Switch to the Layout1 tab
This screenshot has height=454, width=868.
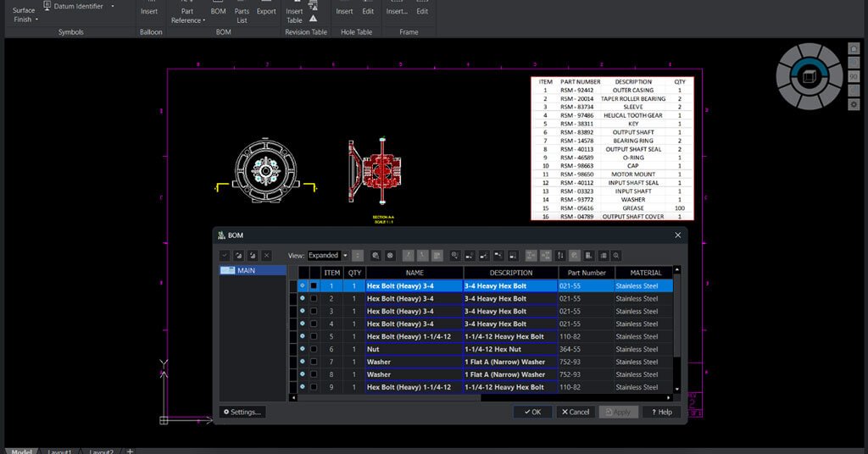pyautogui.click(x=59, y=451)
